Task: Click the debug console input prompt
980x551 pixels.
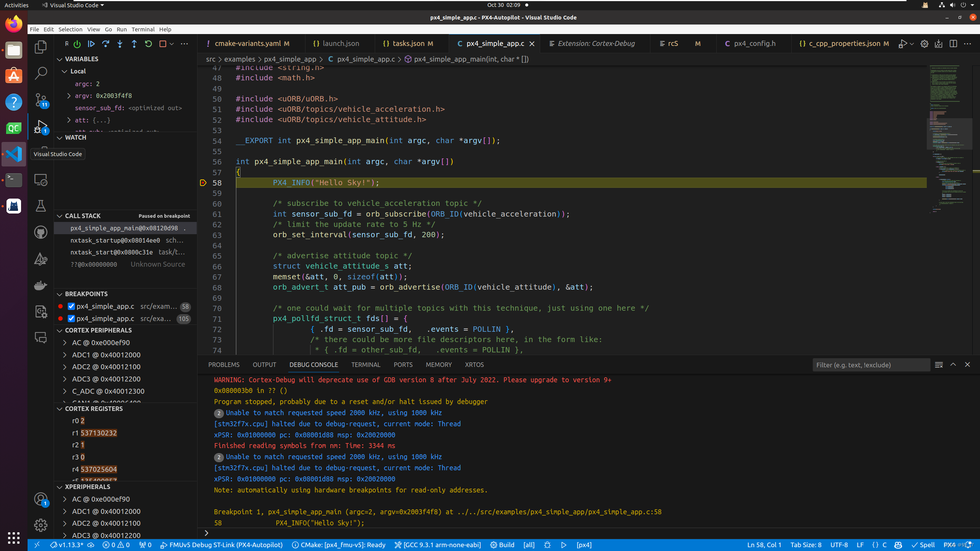Action: (590, 533)
